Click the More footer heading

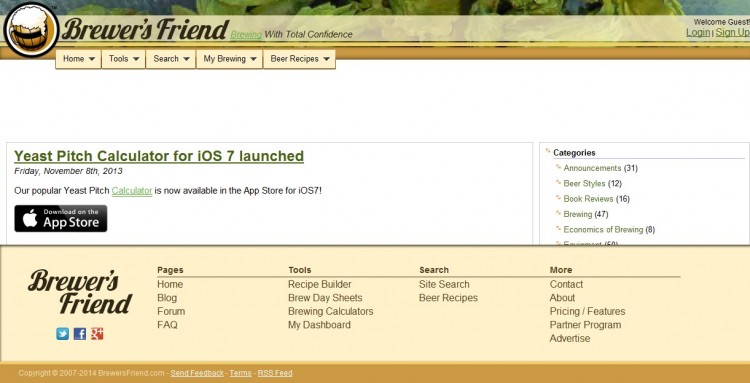pyautogui.click(x=561, y=270)
